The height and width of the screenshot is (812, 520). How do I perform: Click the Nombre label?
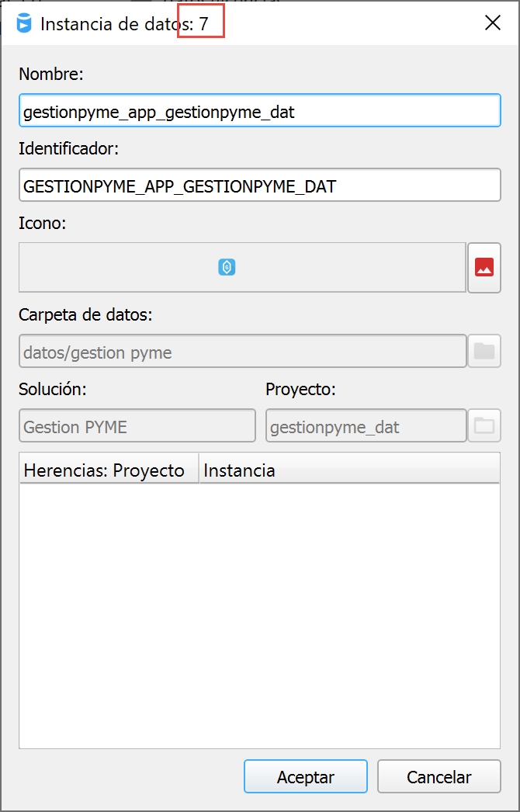[51, 74]
